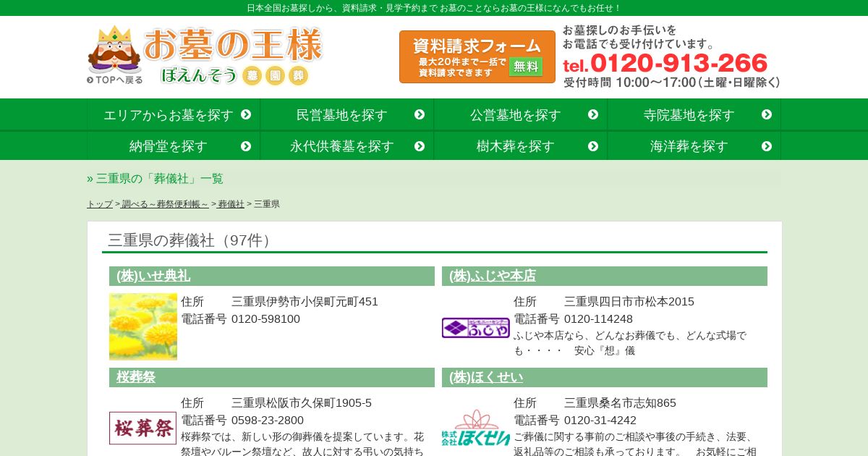Click the ふじや logo thumbnail
Screen dimensions: 868x456
(476, 328)
